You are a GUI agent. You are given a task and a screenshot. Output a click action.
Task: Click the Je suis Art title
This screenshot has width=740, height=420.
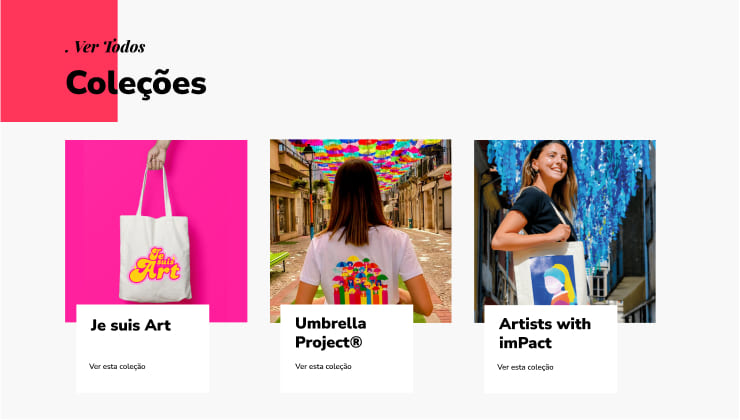point(131,325)
